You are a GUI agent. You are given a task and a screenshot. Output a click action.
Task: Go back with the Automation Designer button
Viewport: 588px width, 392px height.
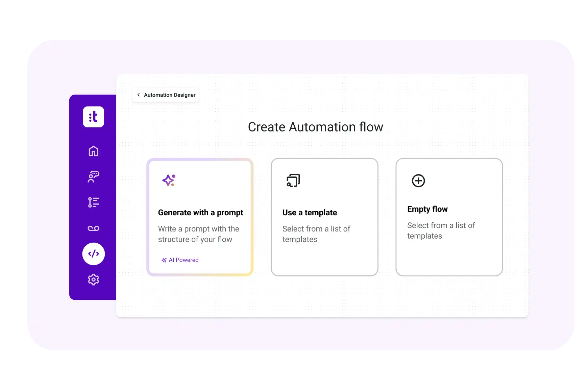pos(165,95)
